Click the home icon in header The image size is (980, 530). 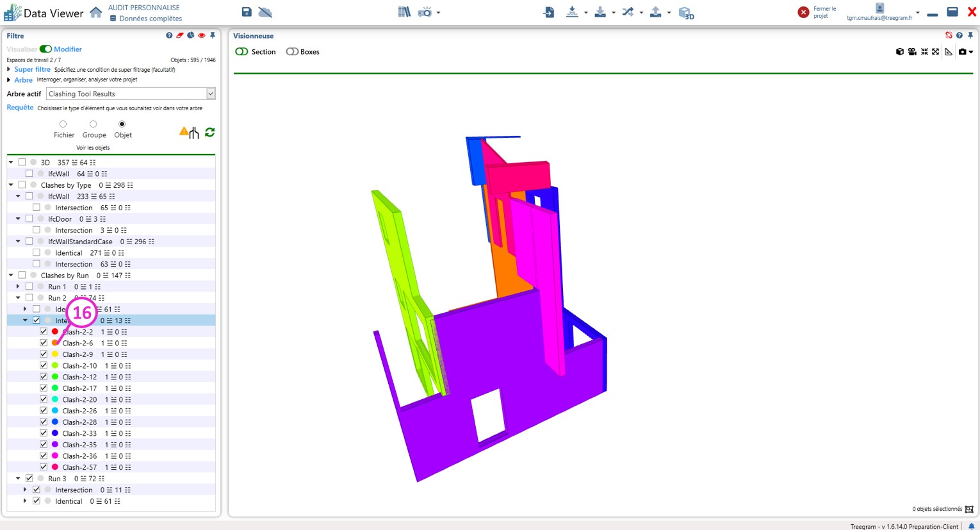coord(95,13)
